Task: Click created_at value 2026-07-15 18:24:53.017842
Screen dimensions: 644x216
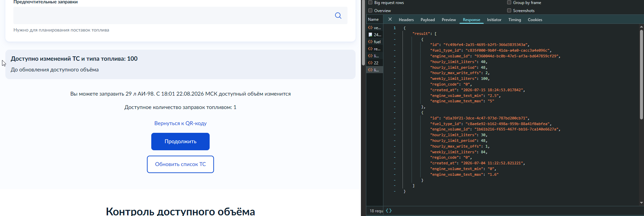Action: [x=492, y=90]
